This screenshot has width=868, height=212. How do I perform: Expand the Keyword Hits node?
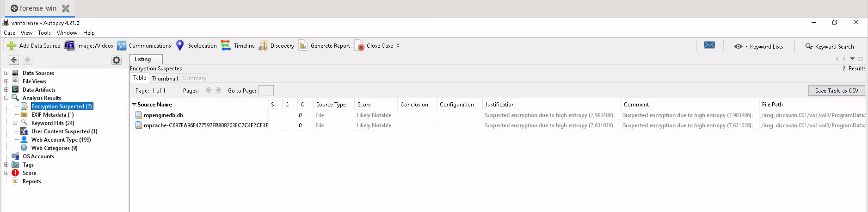pos(15,123)
